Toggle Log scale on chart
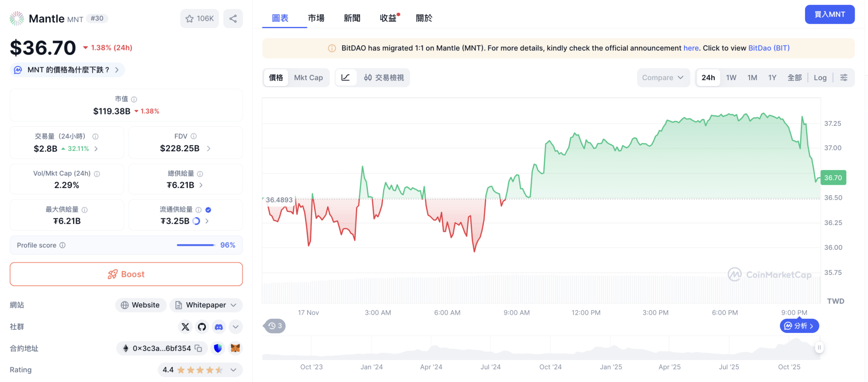868x382 pixels. [x=820, y=78]
